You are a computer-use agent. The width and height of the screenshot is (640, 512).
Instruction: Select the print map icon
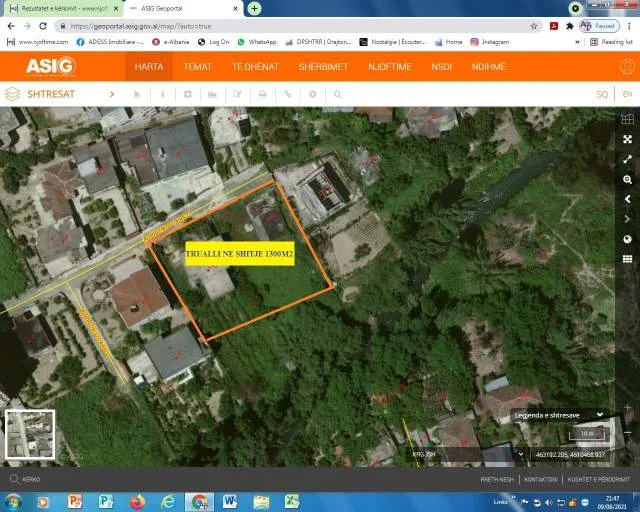pos(263,94)
